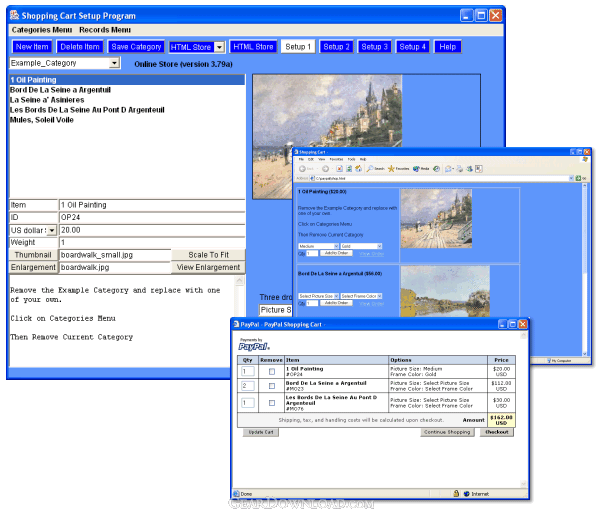The image size is (604, 512).
Task: Click the Stop icon in the browser toolbar
Action: pyautogui.click(x=339, y=169)
